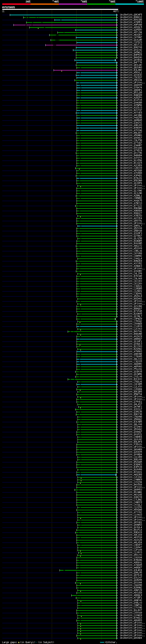Open hit UniRef100_B9SCB8
Screen dimensions: 146x644
tap(131, 20)
